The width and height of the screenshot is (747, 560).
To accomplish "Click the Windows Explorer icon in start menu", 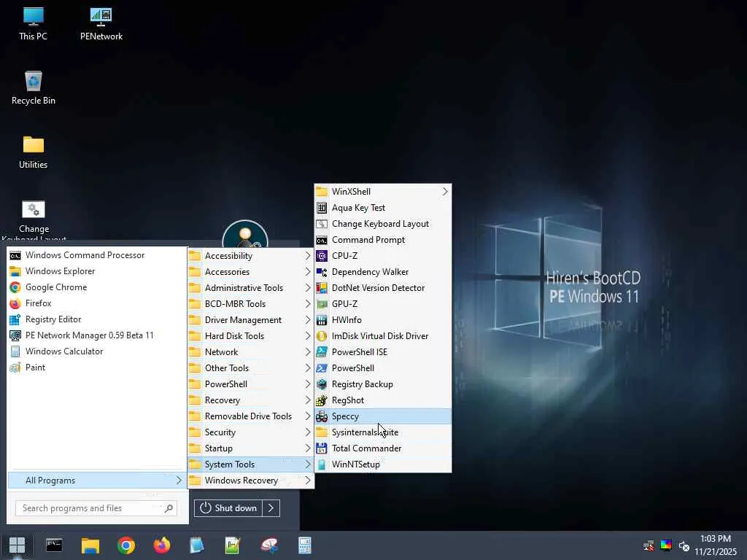I will click(15, 271).
